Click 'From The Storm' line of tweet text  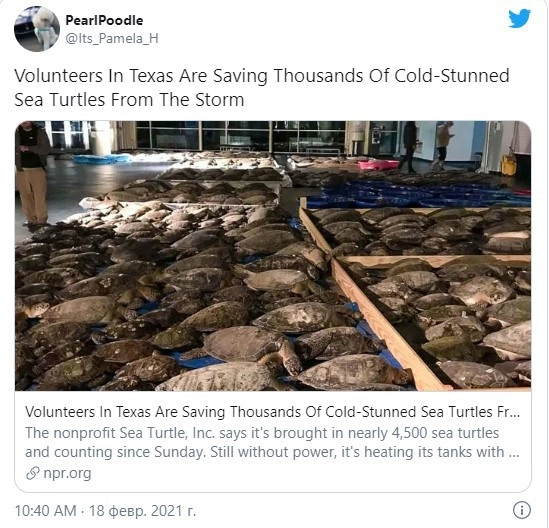pos(176,99)
